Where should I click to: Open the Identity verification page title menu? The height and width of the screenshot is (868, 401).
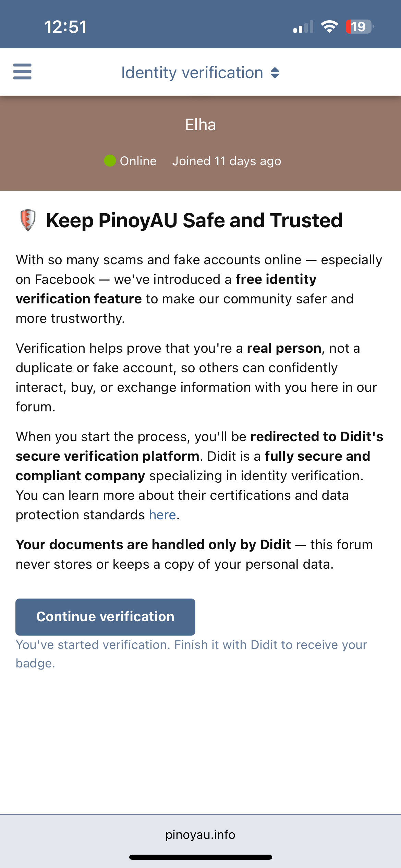[x=192, y=73]
